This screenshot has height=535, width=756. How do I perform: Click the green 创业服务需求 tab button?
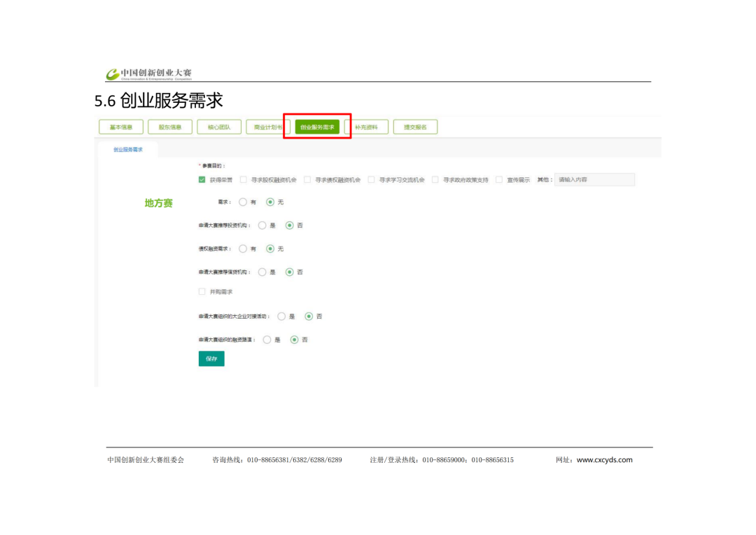tap(317, 127)
